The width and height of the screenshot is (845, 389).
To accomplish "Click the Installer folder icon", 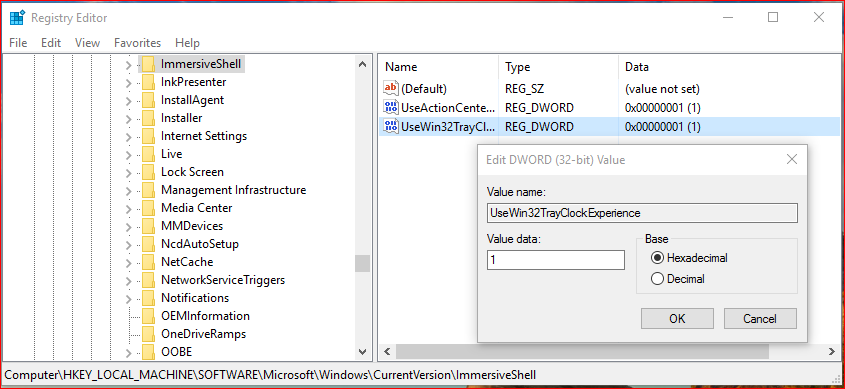I will [148, 118].
